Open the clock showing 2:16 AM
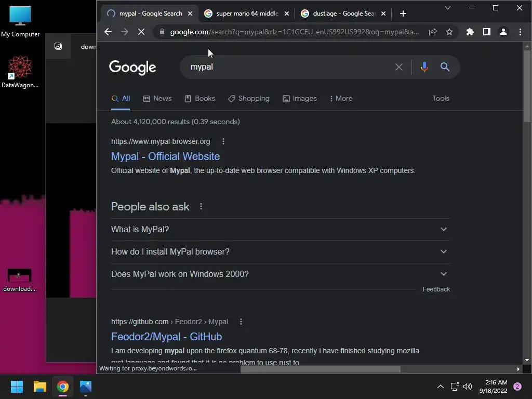Screen dimensions: 532x399 coord(494,387)
